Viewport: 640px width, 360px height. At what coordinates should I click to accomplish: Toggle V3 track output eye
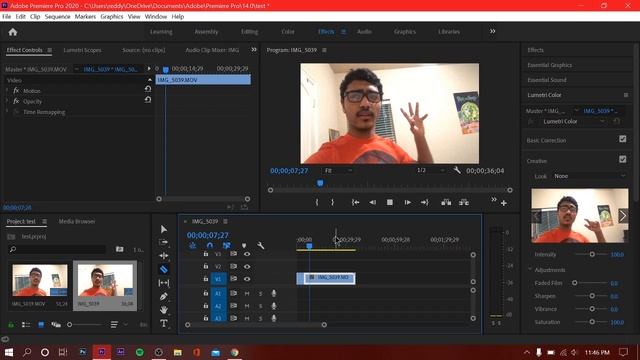click(x=247, y=254)
